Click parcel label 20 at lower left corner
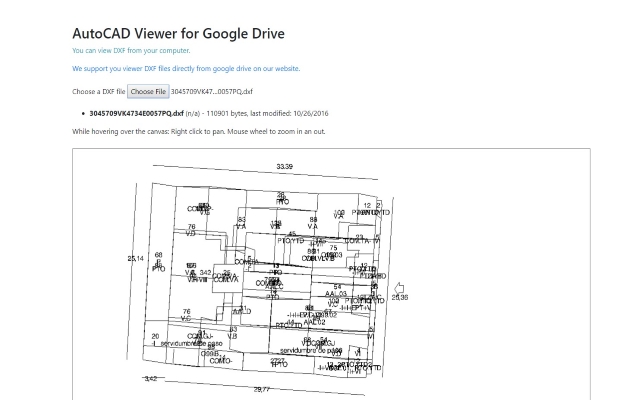640x400 pixels. click(x=155, y=336)
